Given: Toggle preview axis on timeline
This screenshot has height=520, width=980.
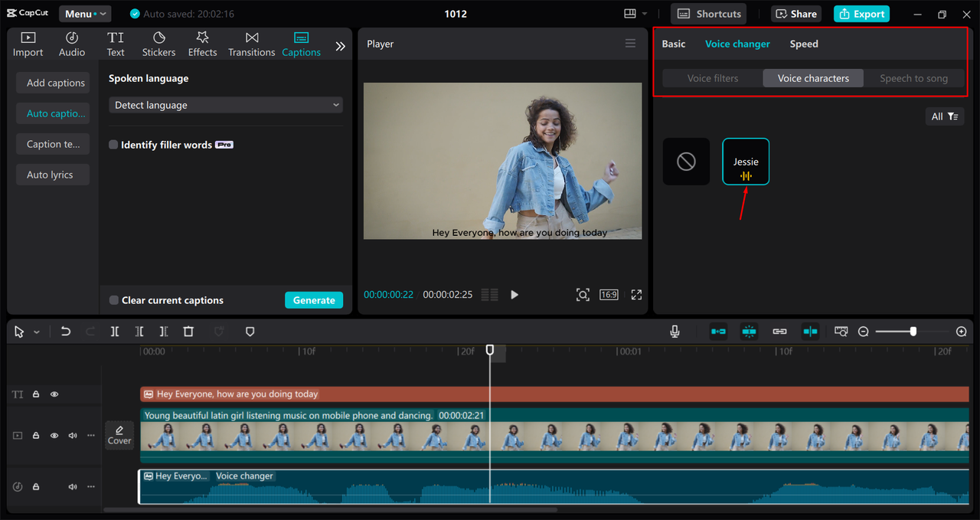Looking at the screenshot, I should point(810,332).
